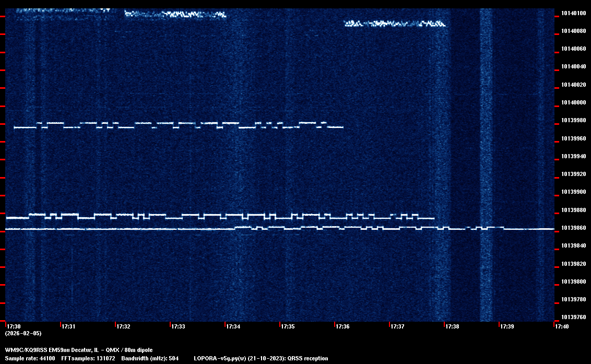Click the FSK signal trace near 10139980

click(x=178, y=125)
